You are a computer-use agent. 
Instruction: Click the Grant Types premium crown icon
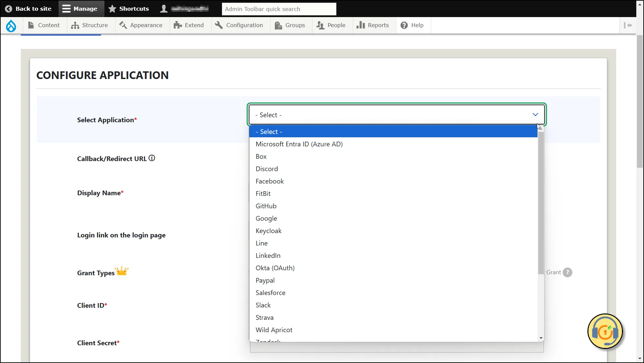[x=122, y=271]
